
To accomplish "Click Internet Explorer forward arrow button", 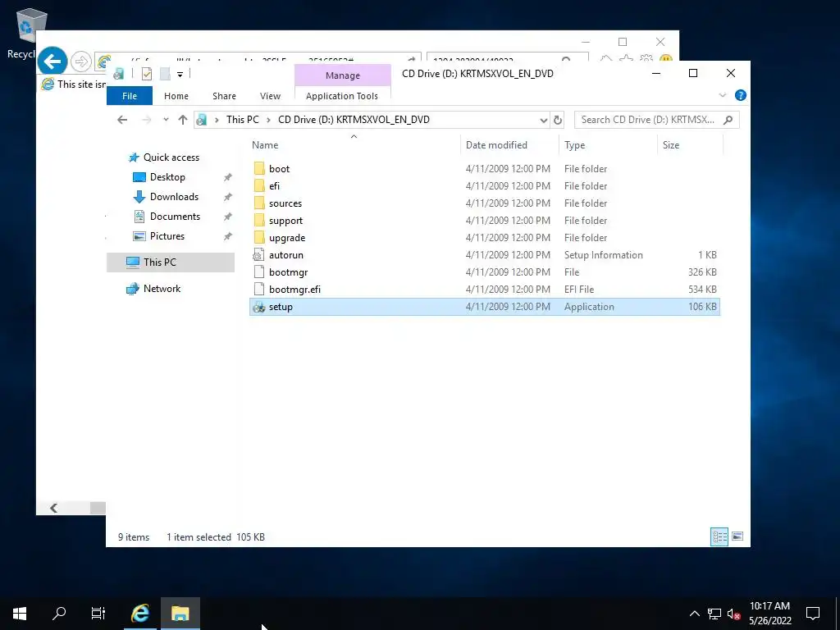I will pyautogui.click(x=81, y=62).
